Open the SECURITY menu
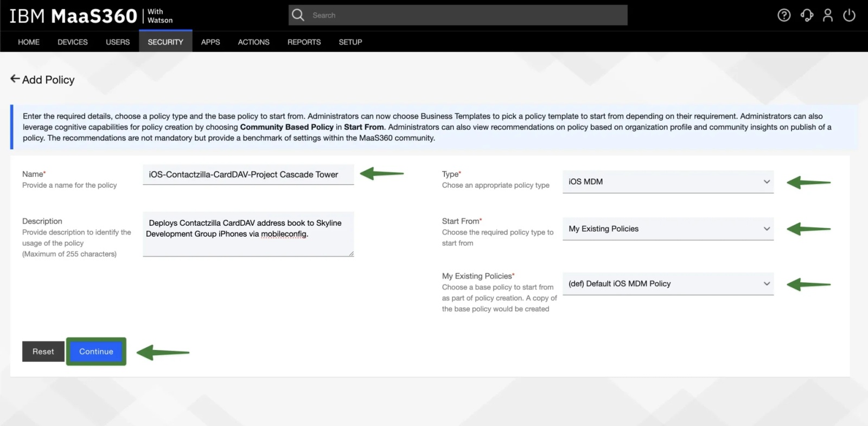This screenshot has height=426, width=868. (x=165, y=42)
